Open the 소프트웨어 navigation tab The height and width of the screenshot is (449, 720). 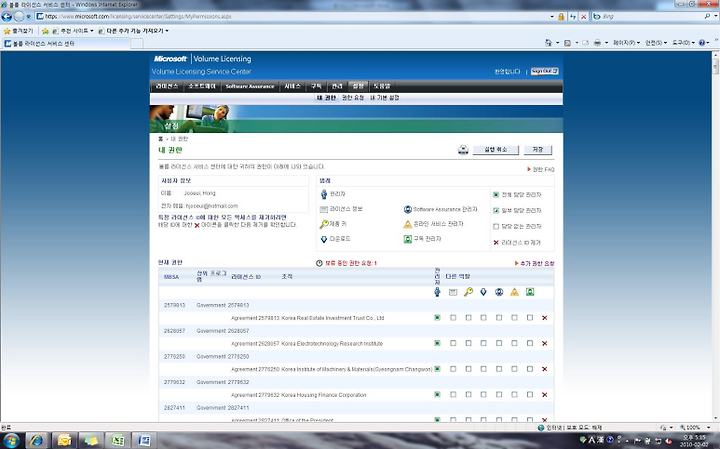tap(202, 86)
